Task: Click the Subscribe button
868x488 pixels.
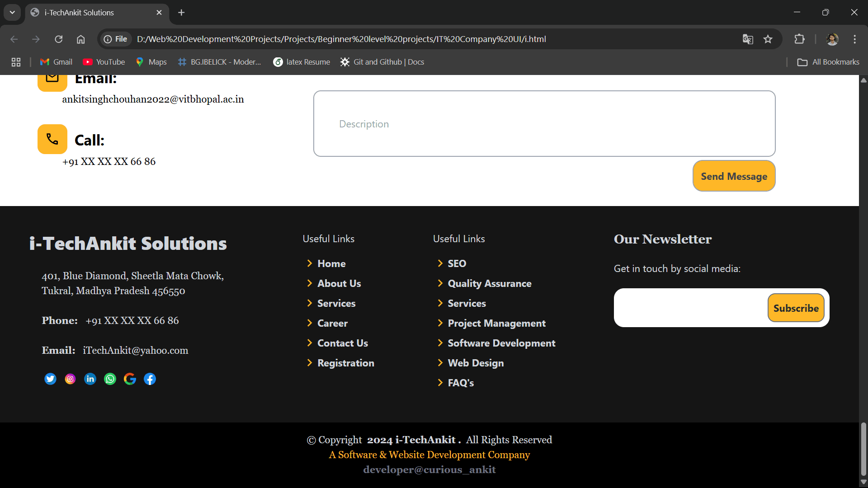Action: pos(796,308)
